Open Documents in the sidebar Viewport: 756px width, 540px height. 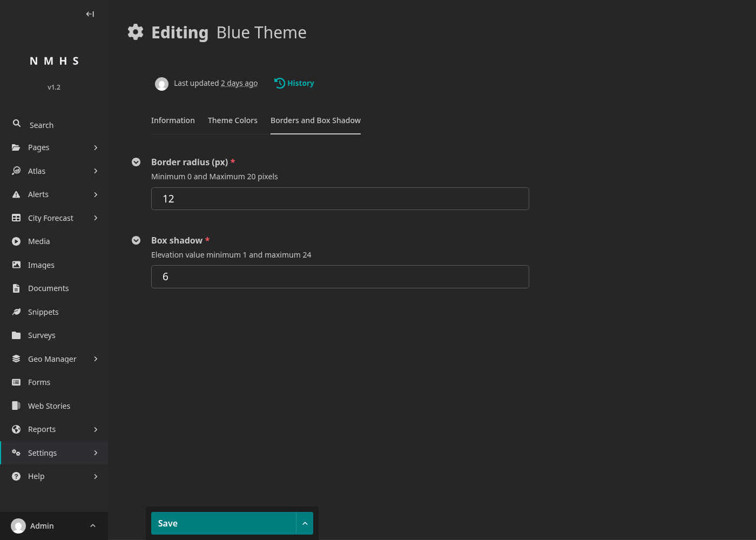coord(54,288)
